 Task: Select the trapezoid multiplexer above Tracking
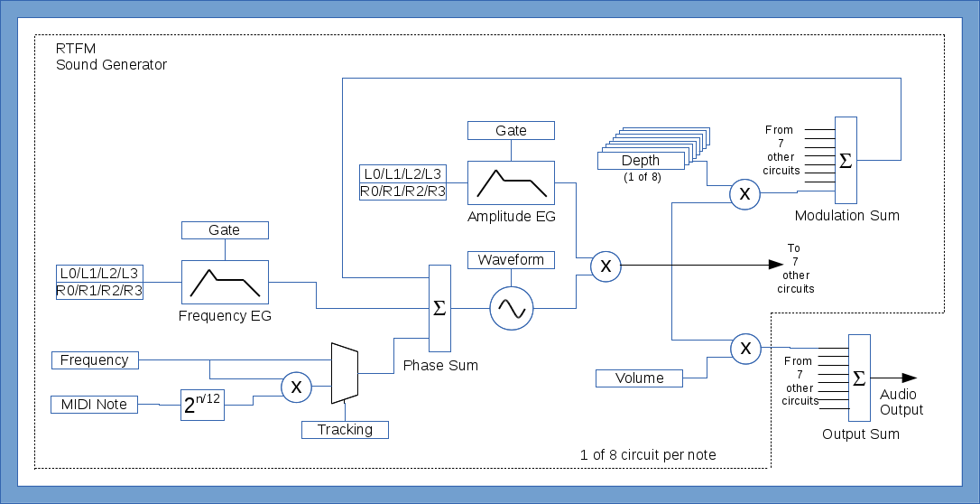coord(345,373)
